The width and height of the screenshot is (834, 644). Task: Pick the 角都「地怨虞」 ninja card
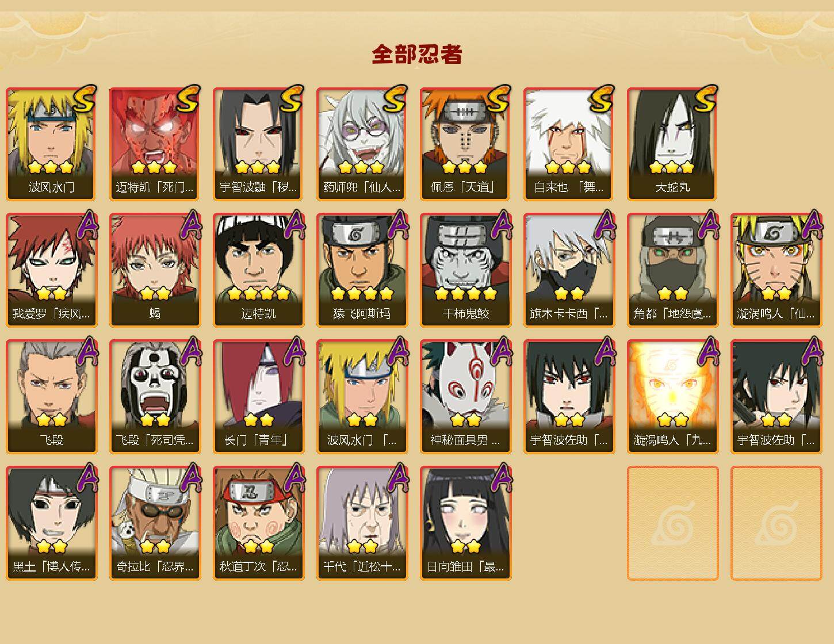672,270
